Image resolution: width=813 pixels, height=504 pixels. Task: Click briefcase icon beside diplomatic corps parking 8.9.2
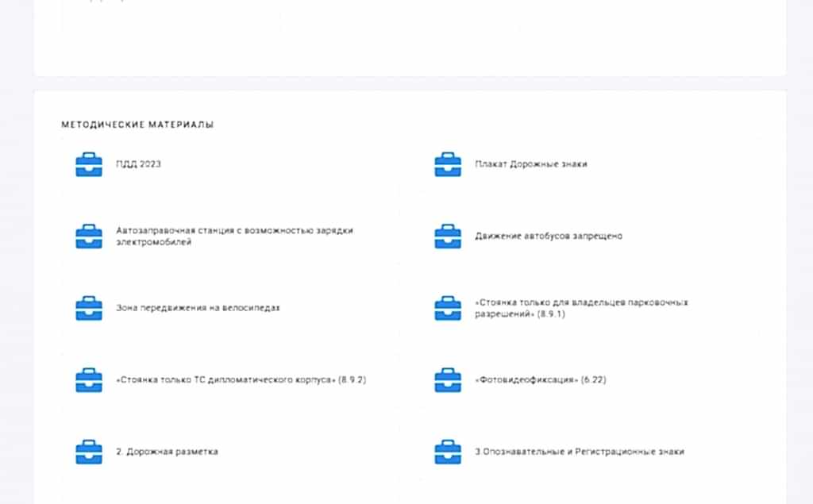(89, 380)
